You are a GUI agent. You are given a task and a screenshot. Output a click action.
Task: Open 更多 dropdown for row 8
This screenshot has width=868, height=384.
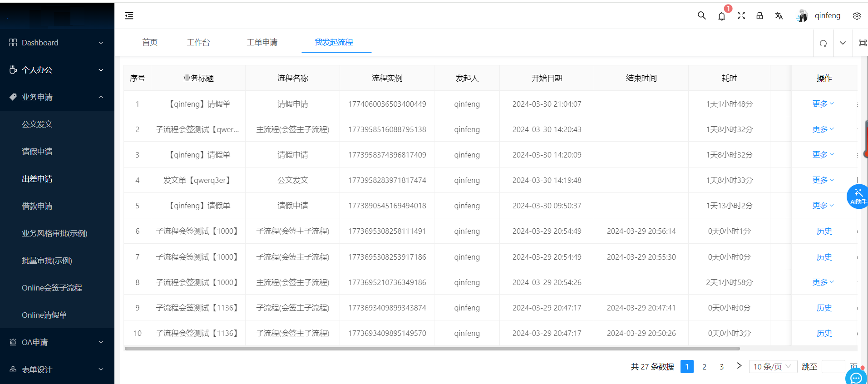(x=824, y=282)
